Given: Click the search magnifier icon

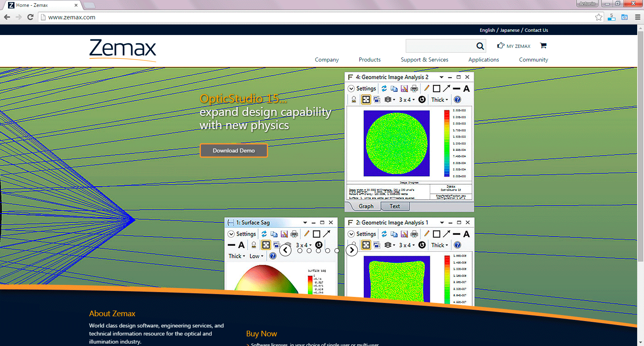Looking at the screenshot, I should click(x=480, y=46).
